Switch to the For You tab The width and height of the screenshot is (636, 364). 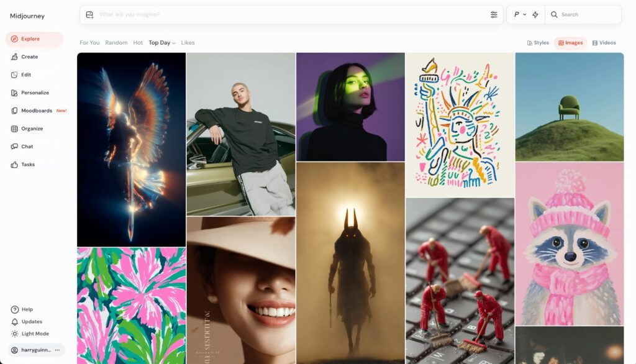[89, 43]
